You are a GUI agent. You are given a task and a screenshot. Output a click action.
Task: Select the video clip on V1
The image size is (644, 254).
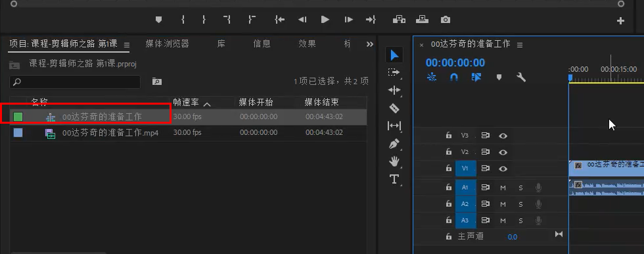[607, 168]
